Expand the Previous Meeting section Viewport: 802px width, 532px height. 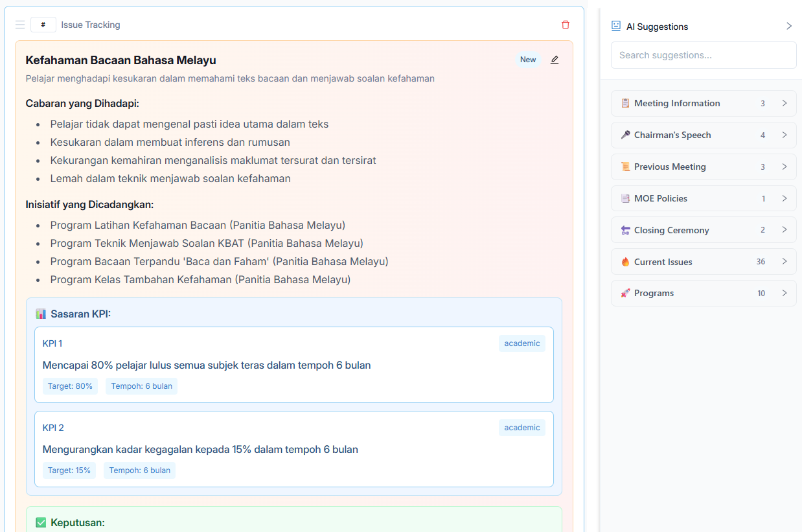[x=785, y=167]
